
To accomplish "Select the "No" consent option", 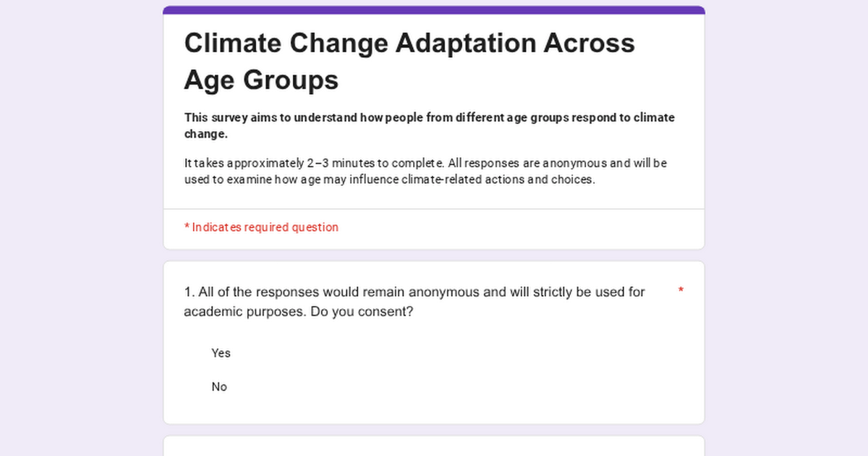I will pos(219,387).
